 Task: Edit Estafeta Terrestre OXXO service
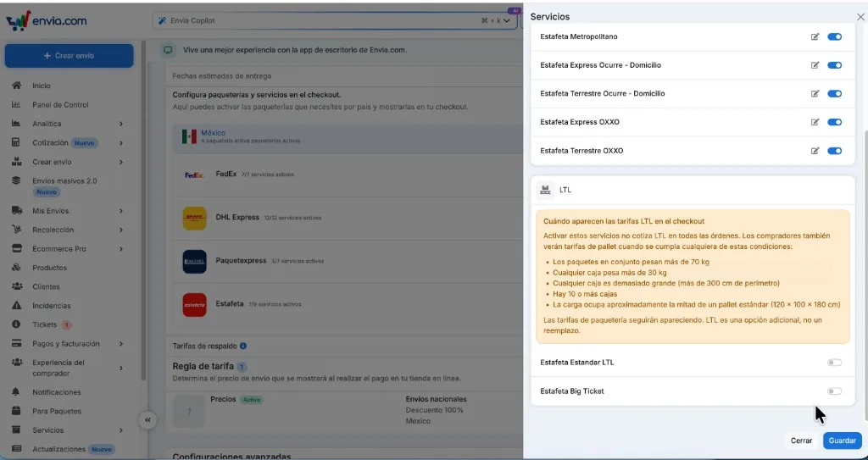(815, 151)
